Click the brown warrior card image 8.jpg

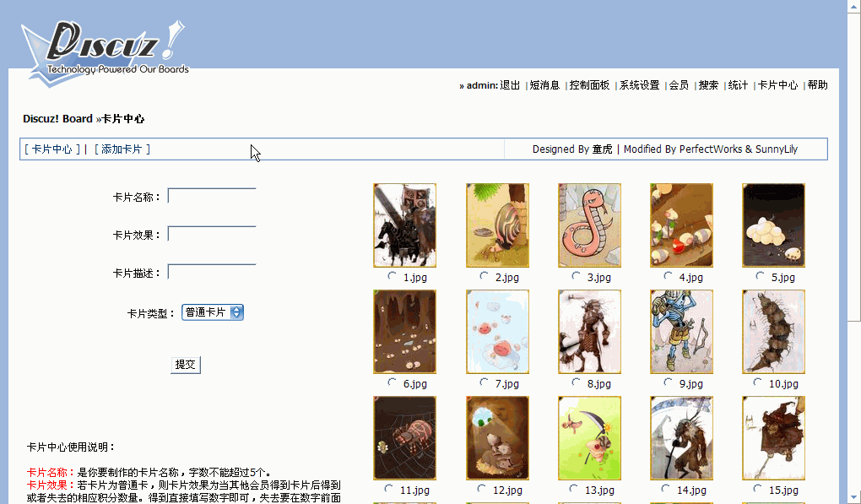(589, 332)
